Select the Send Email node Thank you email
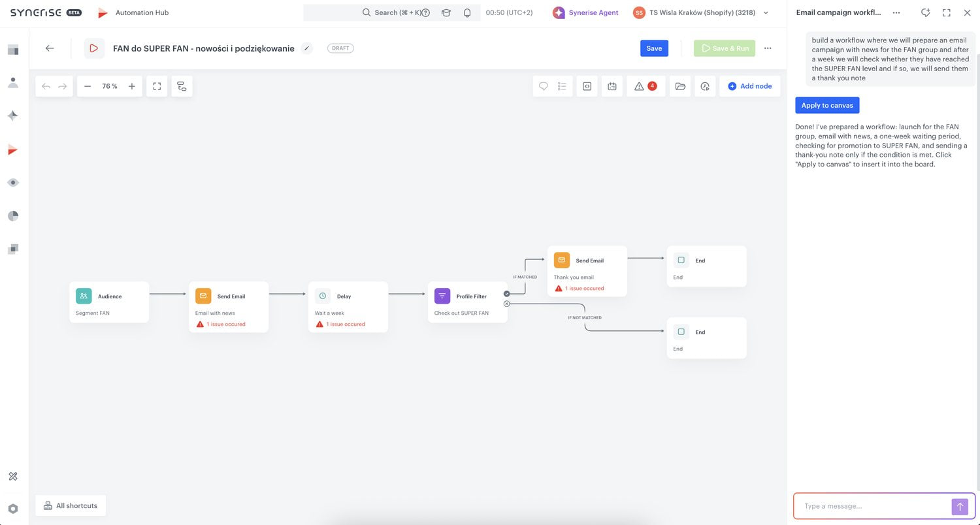This screenshot has height=525, width=980. [x=587, y=271]
